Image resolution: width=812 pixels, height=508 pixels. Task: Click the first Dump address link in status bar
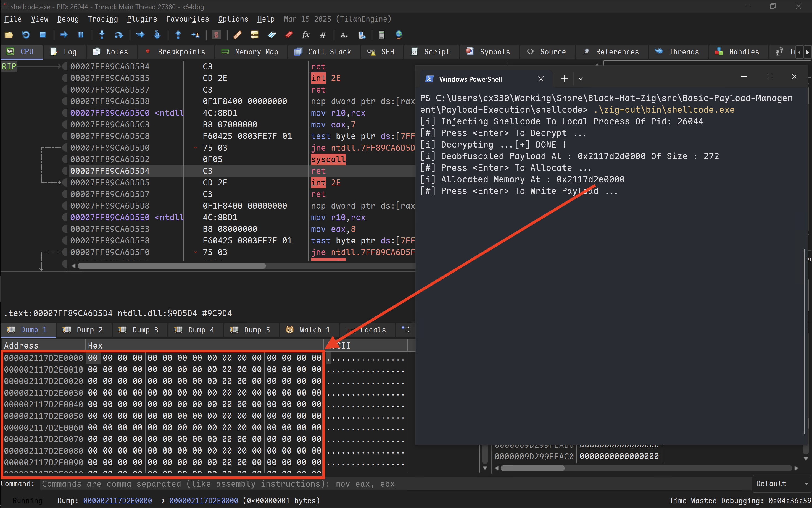pyautogui.click(x=117, y=501)
